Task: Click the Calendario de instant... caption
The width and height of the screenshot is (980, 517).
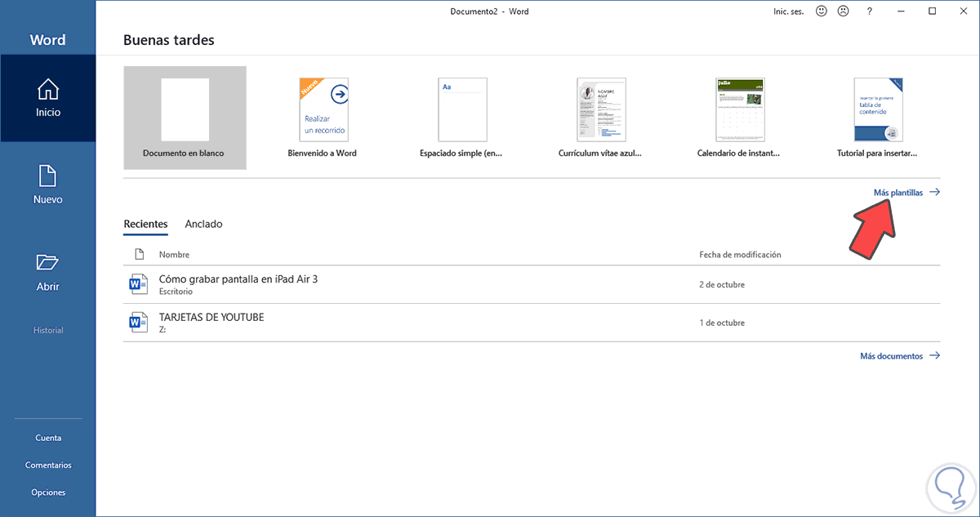Action: 739,153
